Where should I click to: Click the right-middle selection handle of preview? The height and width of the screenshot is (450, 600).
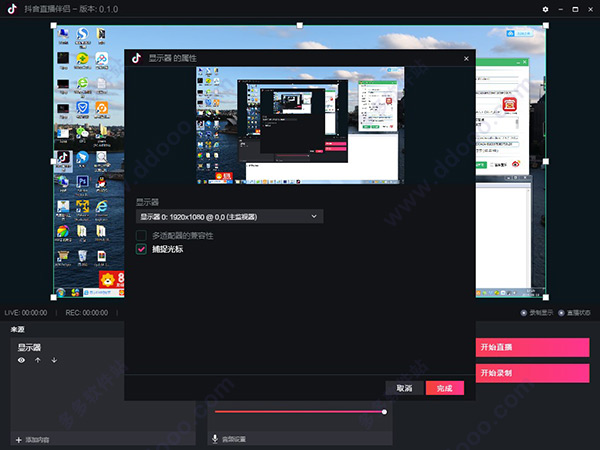point(546,161)
